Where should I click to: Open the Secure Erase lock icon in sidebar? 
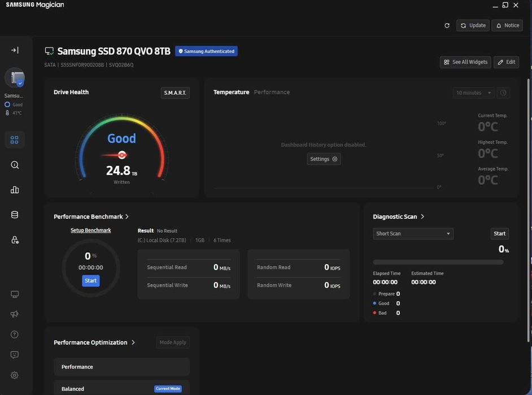15,240
